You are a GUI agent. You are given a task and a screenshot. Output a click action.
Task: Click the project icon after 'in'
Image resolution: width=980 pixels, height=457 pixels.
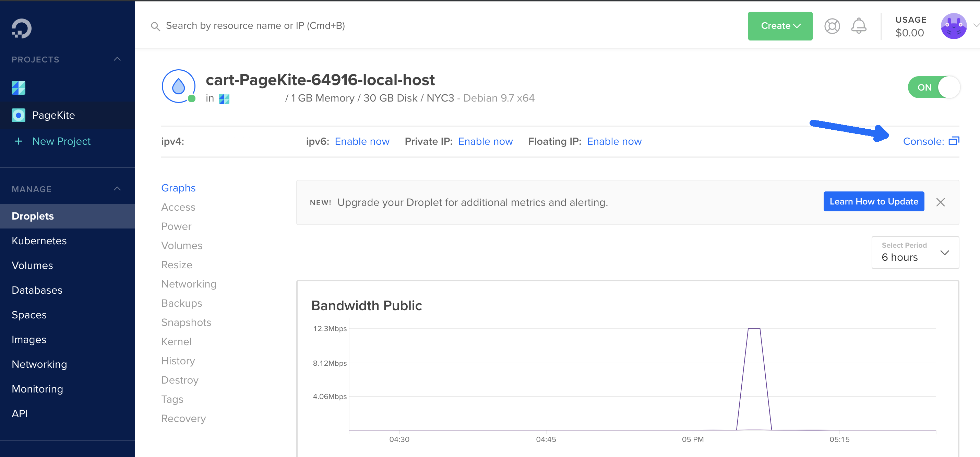[x=224, y=98]
